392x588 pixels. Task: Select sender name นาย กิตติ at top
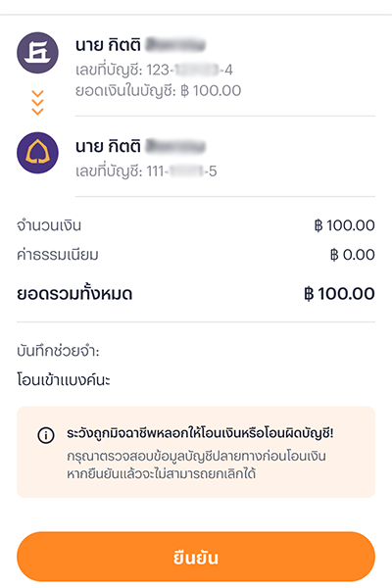pos(141,45)
